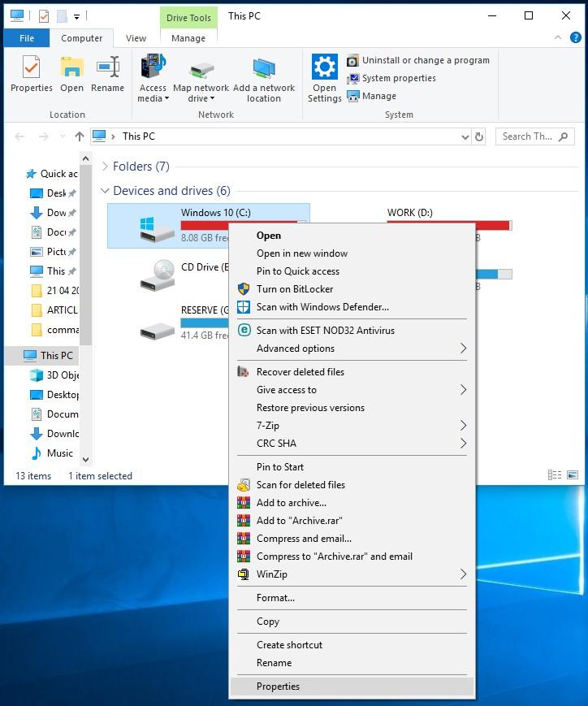Choose Add to archive... WinRAR entry
This screenshot has height=706, width=588.
click(x=352, y=503)
